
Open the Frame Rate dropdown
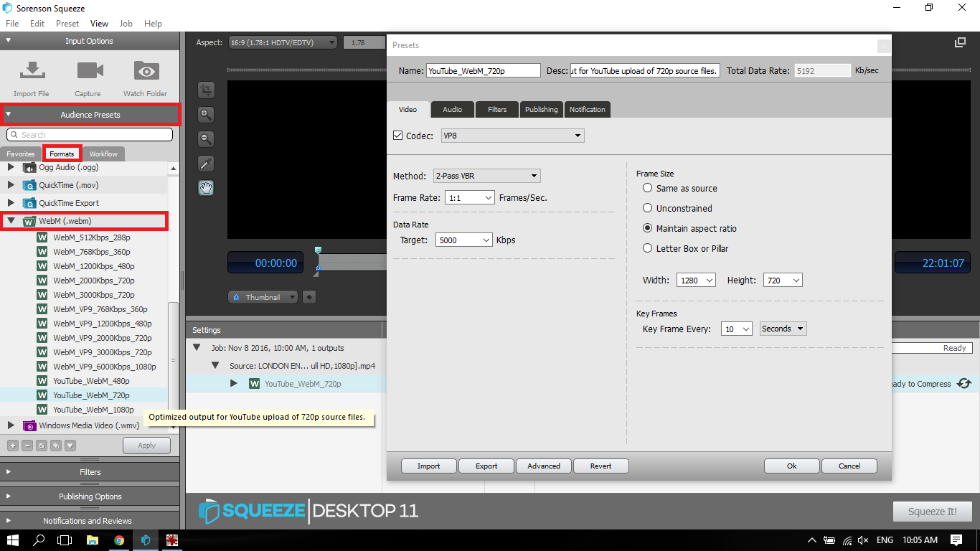coord(470,197)
